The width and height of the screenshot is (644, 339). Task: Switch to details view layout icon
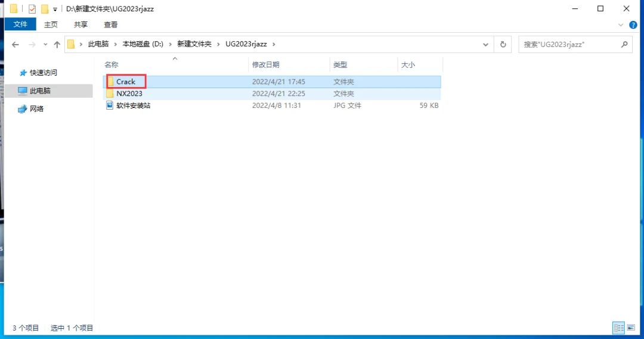pos(618,328)
